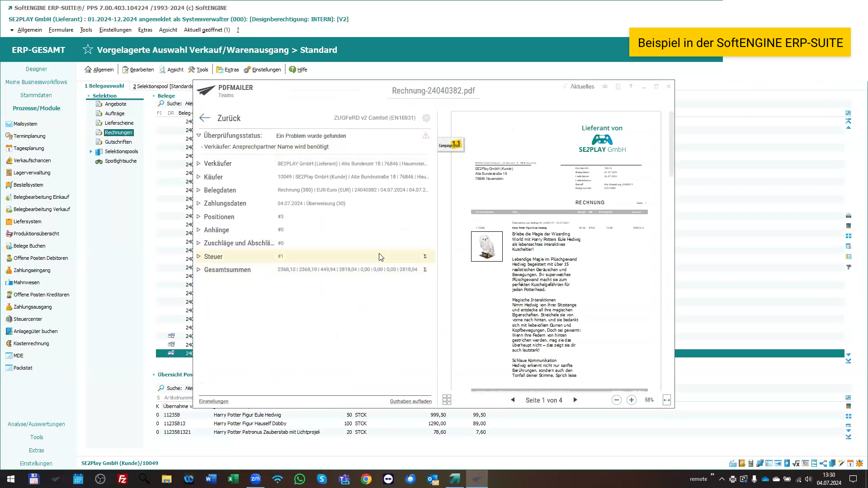868x488 pixels.
Task: Open PDFMailer help question mark
Action: [631, 86]
